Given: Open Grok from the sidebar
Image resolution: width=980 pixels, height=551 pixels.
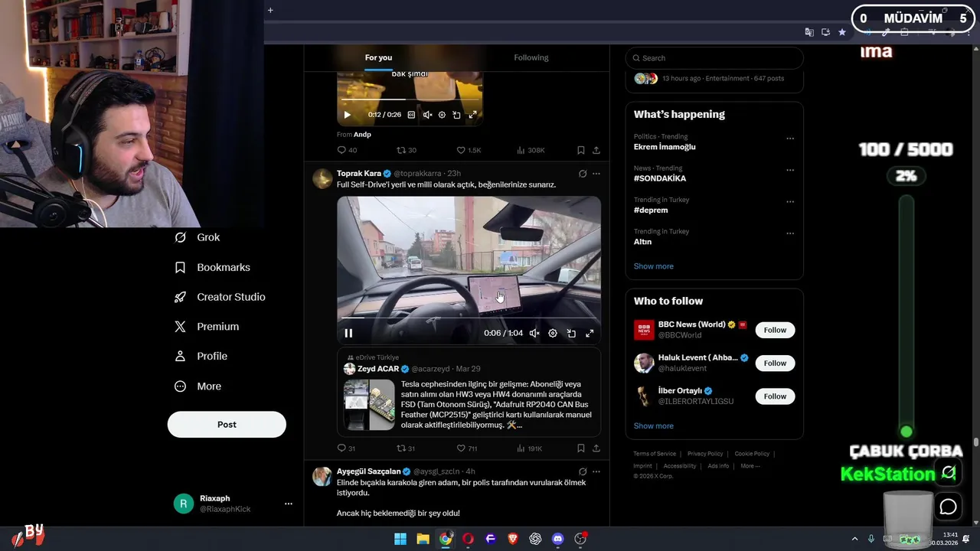Looking at the screenshot, I should (x=198, y=237).
